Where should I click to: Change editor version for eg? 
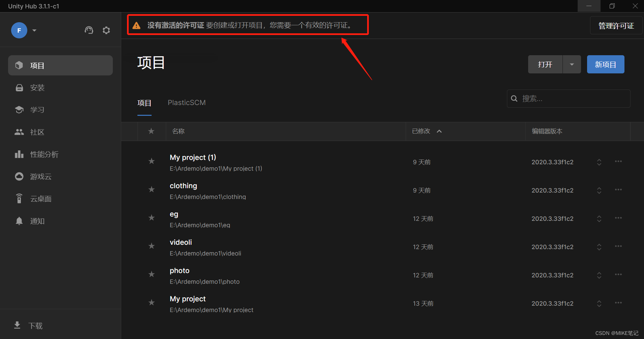point(599,219)
